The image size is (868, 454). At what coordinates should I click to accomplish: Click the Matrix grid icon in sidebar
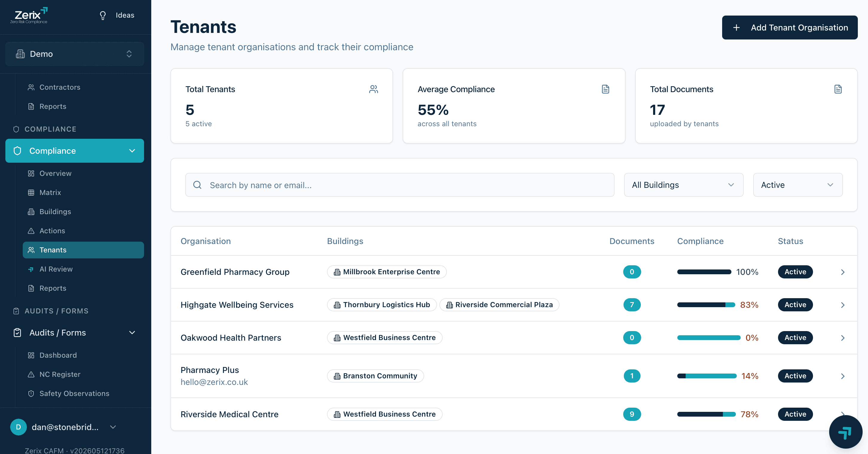point(31,193)
